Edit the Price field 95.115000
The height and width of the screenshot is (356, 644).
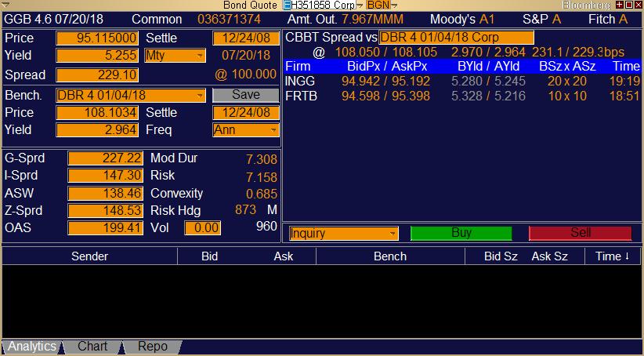click(97, 38)
